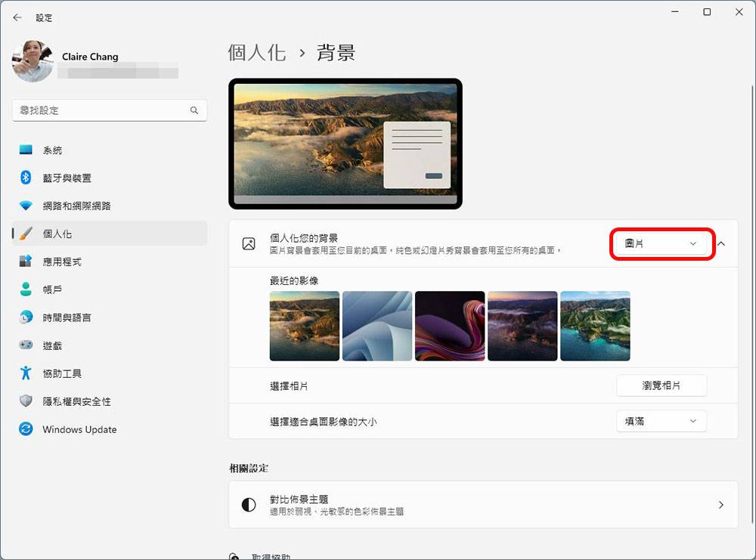Open 遊戲 settings from the sidebar
Screen dimensions: 756x560
(x=51, y=345)
